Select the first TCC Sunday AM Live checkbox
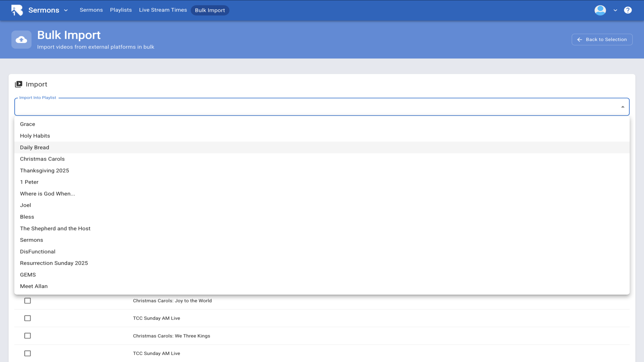Screen dimensions: 644x362 28,318
